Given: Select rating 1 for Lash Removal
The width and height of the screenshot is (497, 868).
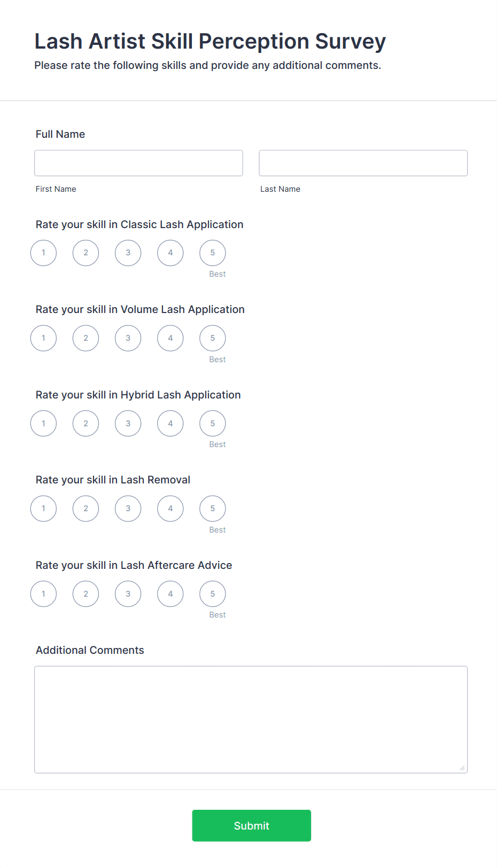Looking at the screenshot, I should point(43,508).
